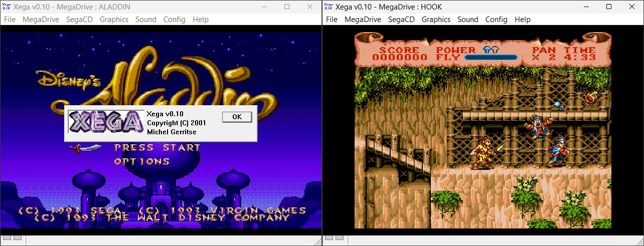Minimize the HOOK window
644x246 pixels.
coord(586,7)
